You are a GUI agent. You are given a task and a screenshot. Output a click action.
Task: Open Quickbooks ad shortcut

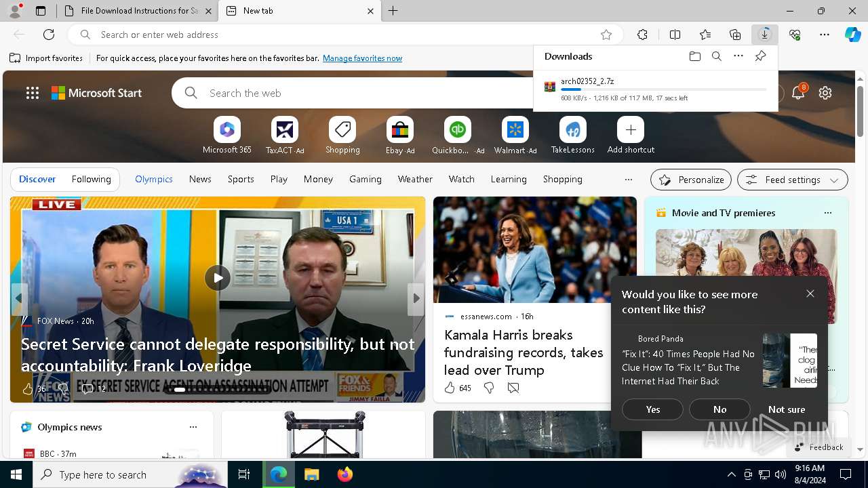tap(458, 136)
